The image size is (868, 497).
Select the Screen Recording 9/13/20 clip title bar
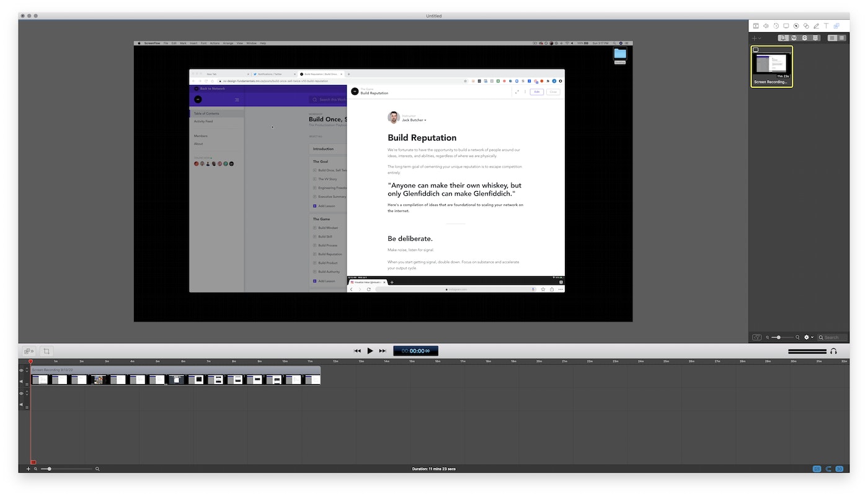coord(176,370)
